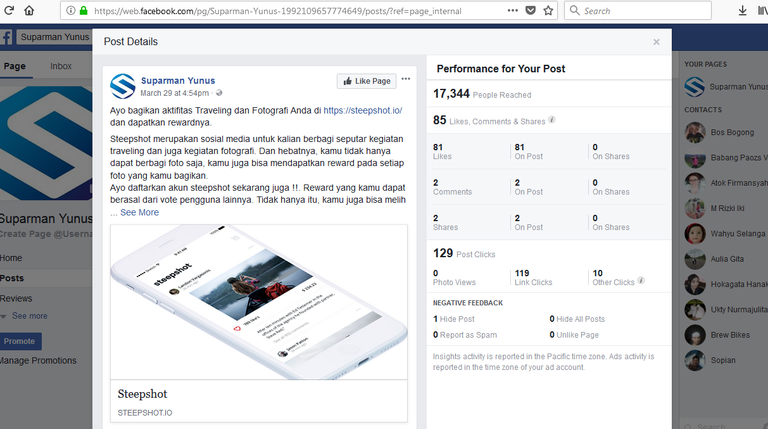Click Suparman Yunus search box in Facebook header
The width and height of the screenshot is (768, 429).
coord(54,37)
